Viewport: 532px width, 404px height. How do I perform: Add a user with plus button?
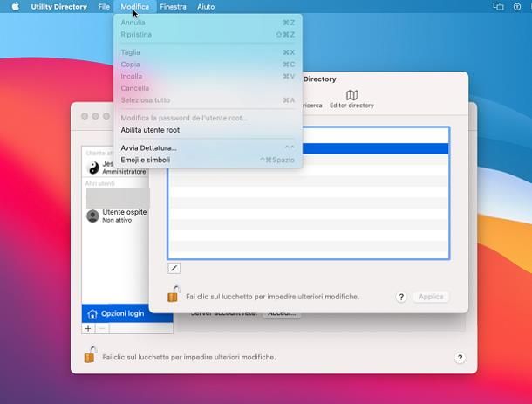(x=88, y=328)
